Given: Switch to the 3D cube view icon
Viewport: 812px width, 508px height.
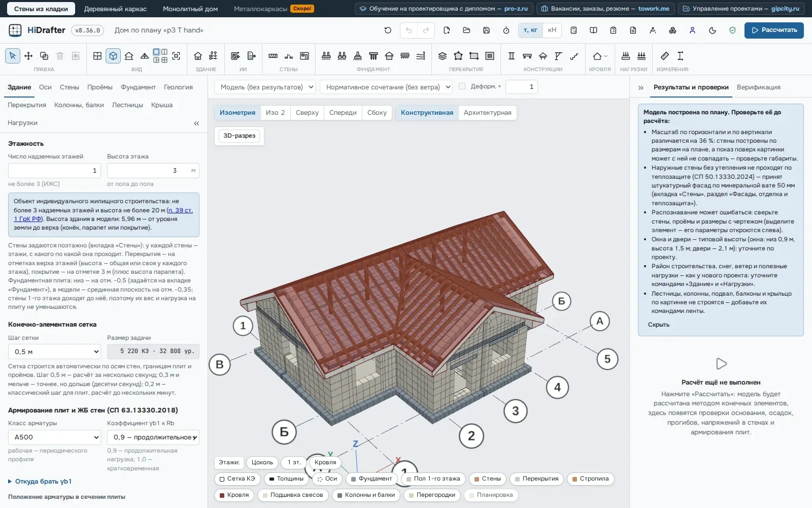Looking at the screenshot, I should (x=113, y=56).
